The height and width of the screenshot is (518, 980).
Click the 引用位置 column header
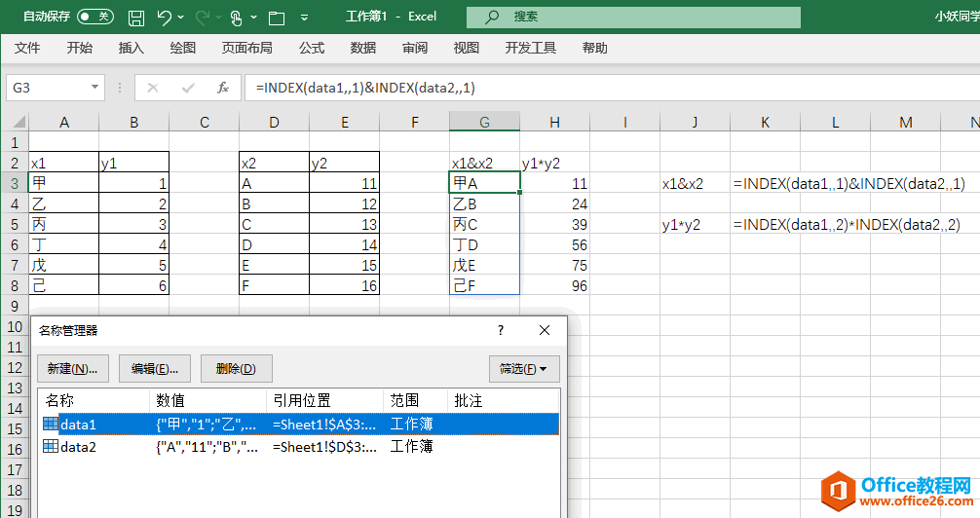click(x=325, y=400)
